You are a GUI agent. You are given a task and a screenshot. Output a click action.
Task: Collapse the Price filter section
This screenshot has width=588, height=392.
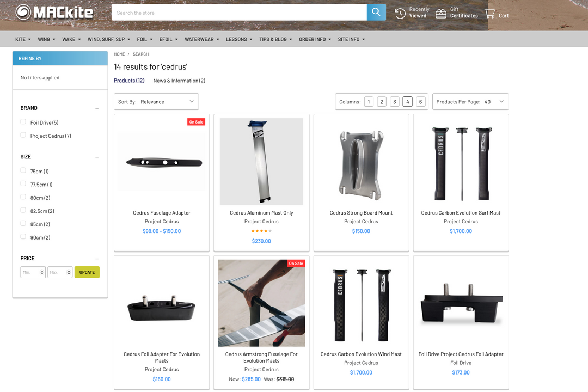(97, 259)
